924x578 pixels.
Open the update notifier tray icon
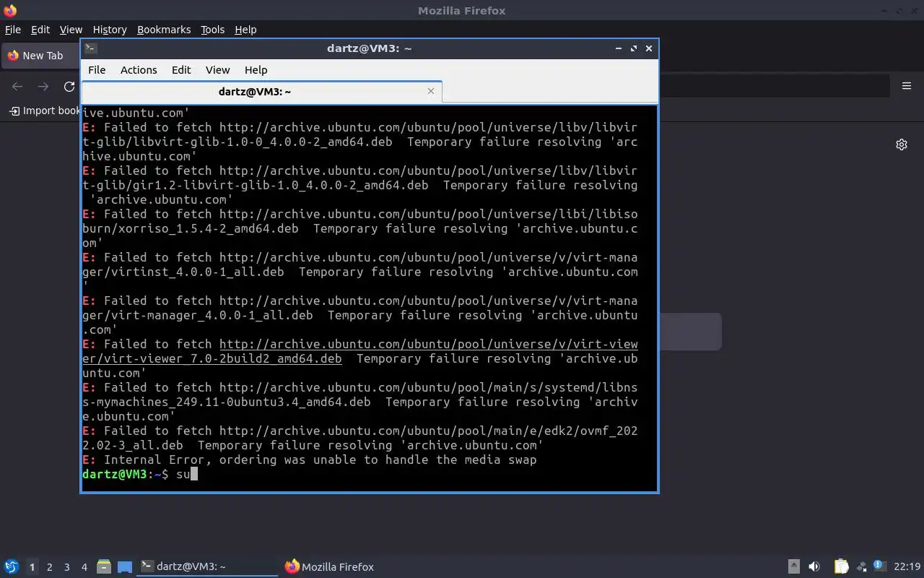(879, 566)
